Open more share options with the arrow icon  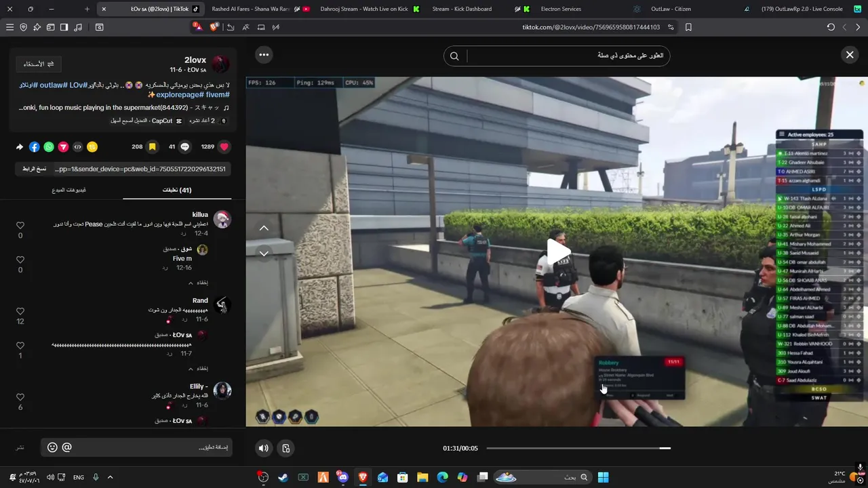(20, 147)
